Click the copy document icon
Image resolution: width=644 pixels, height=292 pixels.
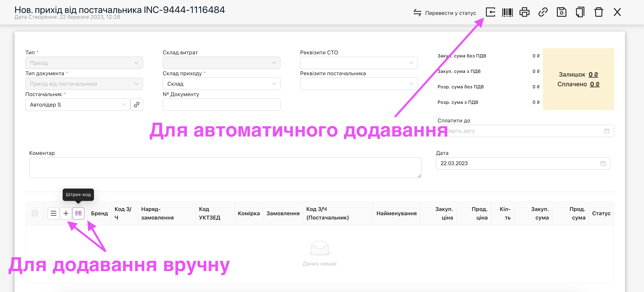580,12
